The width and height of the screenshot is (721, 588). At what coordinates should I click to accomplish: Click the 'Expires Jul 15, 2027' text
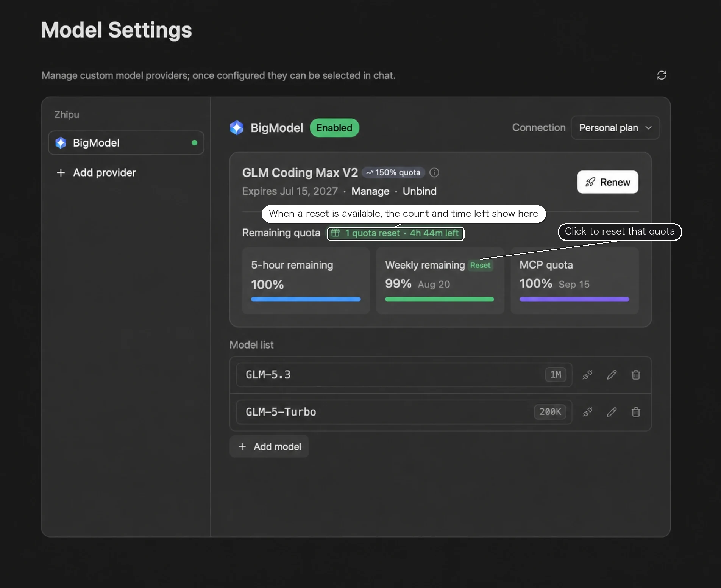(x=290, y=191)
